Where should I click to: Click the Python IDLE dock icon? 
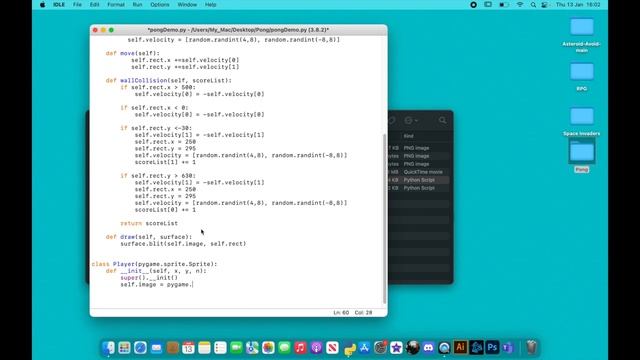(350, 349)
